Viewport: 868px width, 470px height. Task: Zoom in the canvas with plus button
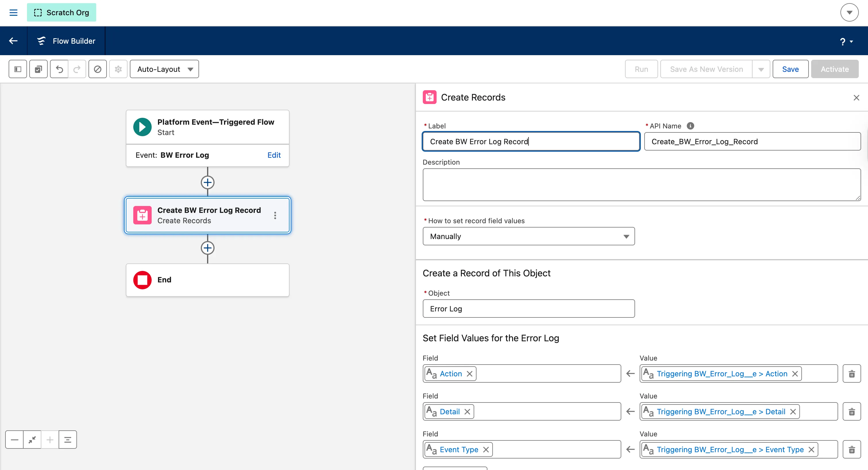point(50,439)
